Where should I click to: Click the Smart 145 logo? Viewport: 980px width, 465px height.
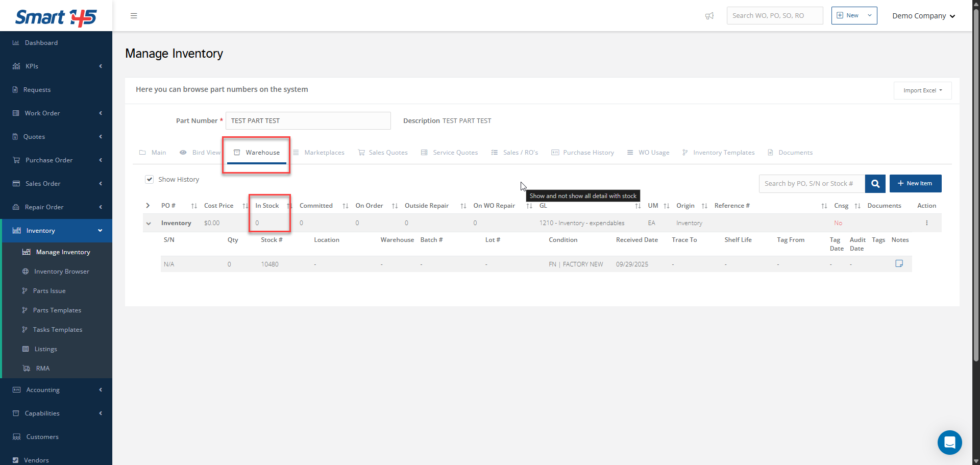(56, 17)
